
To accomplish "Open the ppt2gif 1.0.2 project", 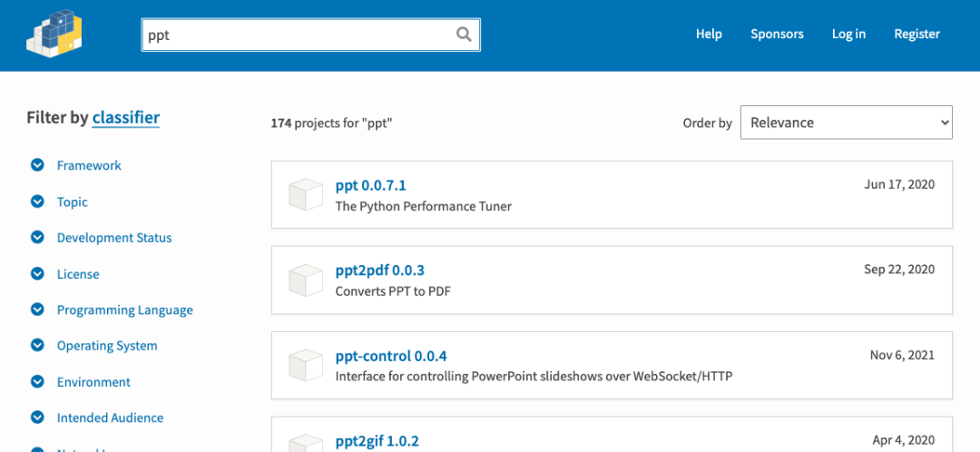I will click(377, 441).
